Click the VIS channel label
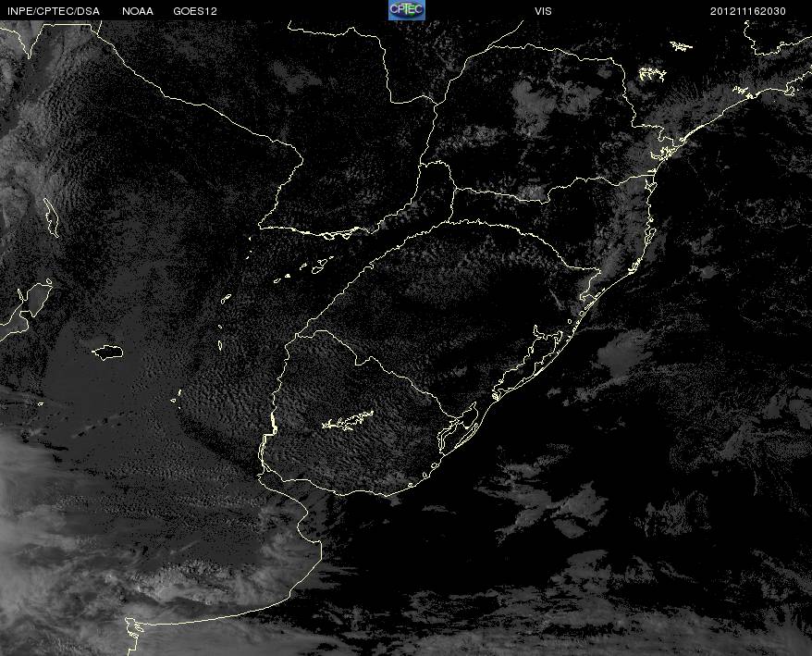Screen dimensions: 812x656 click(x=543, y=11)
